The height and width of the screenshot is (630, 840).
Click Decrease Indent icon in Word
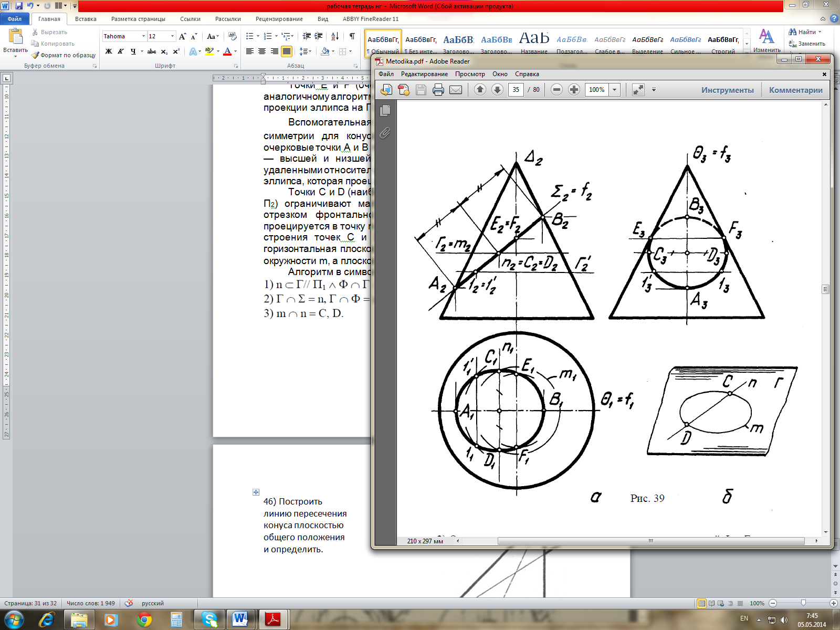(x=307, y=36)
